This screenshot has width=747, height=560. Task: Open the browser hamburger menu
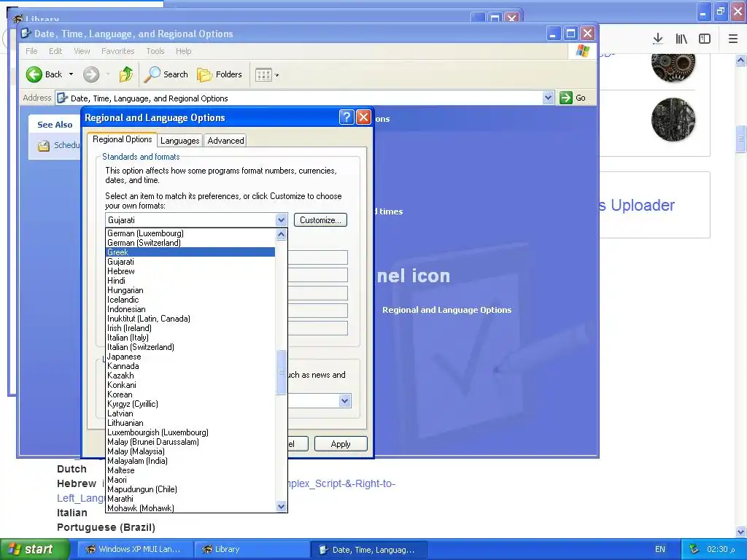point(733,39)
